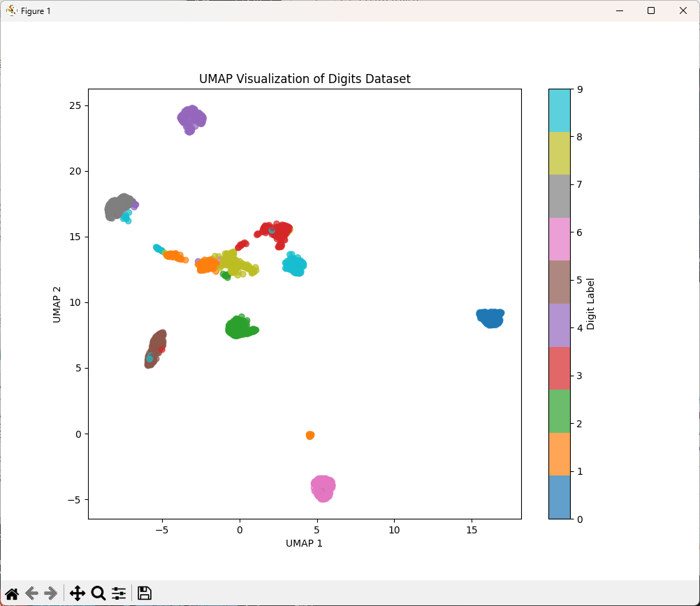Toggle the Zoom to rectangle tool
The width and height of the screenshot is (700, 606).
[x=99, y=593]
